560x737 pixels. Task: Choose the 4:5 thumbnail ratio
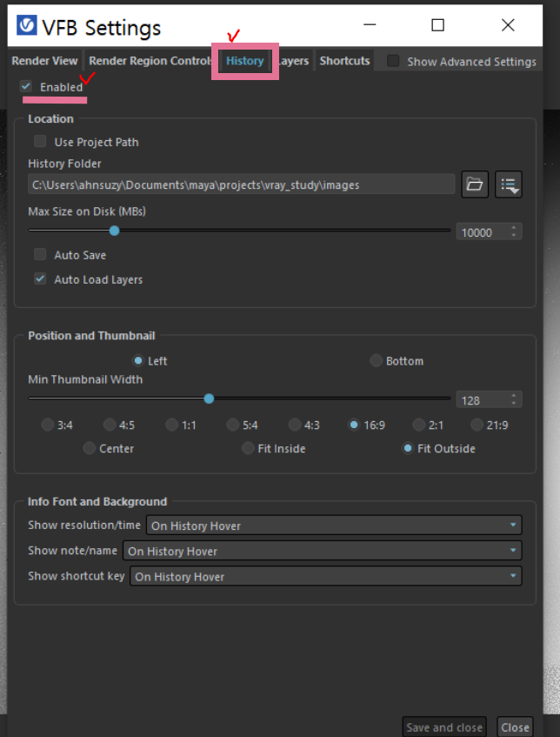click(110, 425)
